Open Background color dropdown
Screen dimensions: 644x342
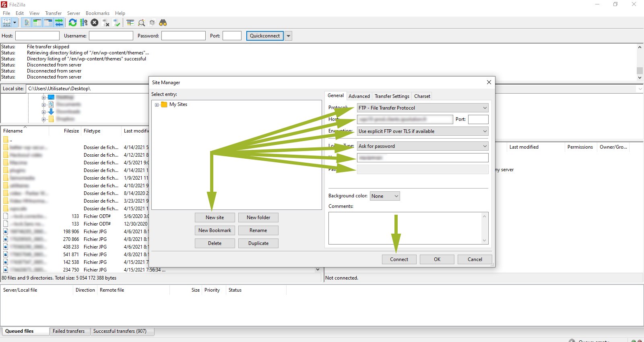click(x=385, y=196)
